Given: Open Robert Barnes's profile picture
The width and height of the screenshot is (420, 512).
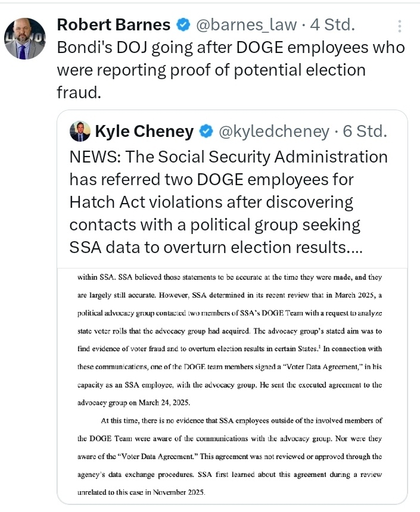Looking at the screenshot, I should pos(25,39).
